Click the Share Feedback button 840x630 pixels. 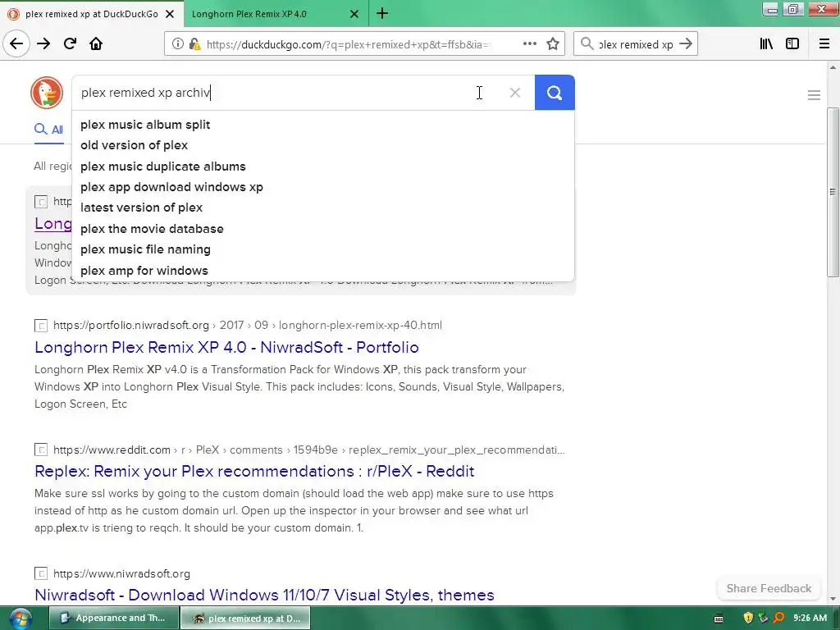pos(769,588)
